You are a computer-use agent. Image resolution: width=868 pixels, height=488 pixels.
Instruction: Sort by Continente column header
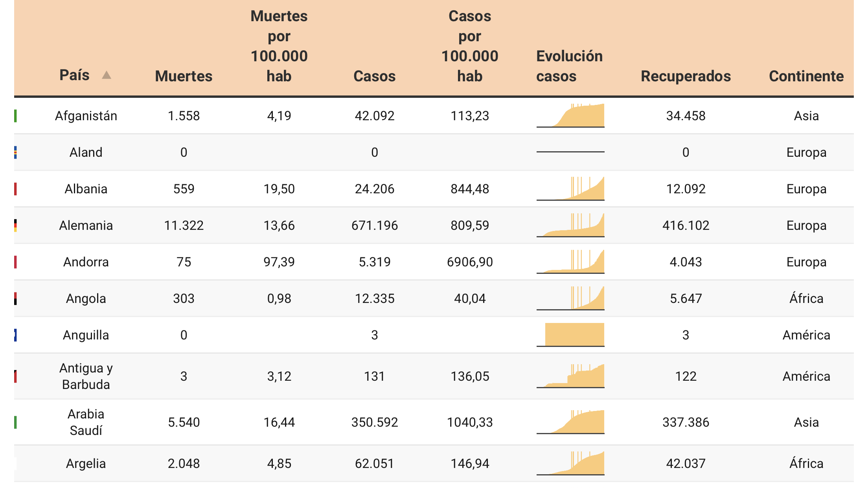(x=806, y=76)
